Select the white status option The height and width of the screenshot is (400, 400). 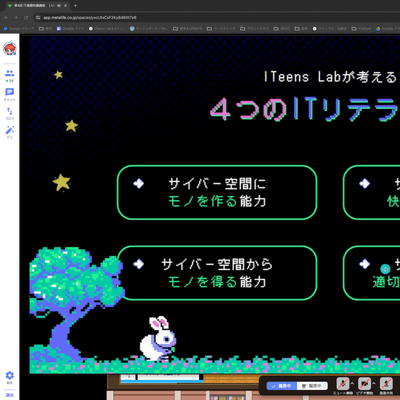[x=312, y=386]
